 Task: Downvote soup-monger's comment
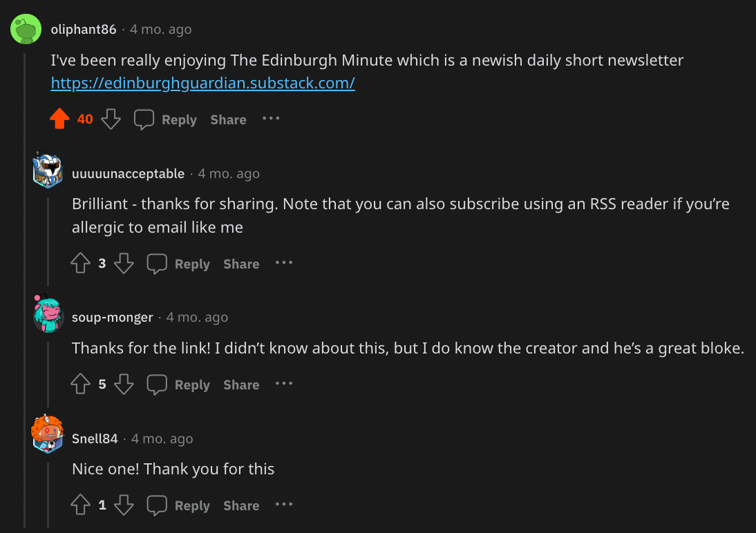coord(124,385)
